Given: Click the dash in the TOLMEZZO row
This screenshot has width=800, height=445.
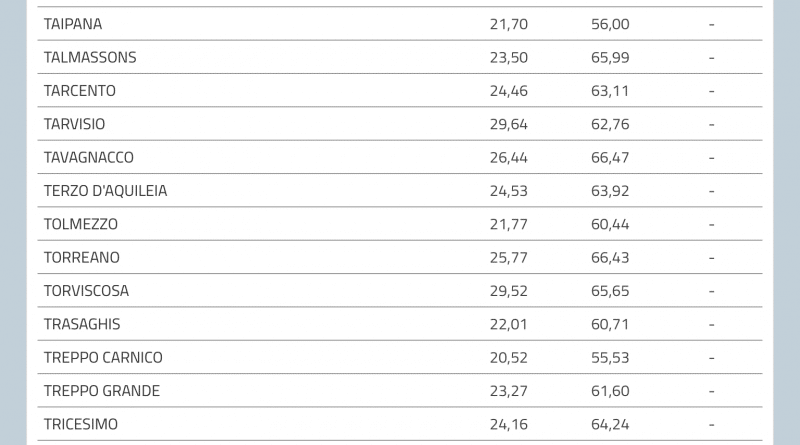Looking at the screenshot, I should pos(712,224).
